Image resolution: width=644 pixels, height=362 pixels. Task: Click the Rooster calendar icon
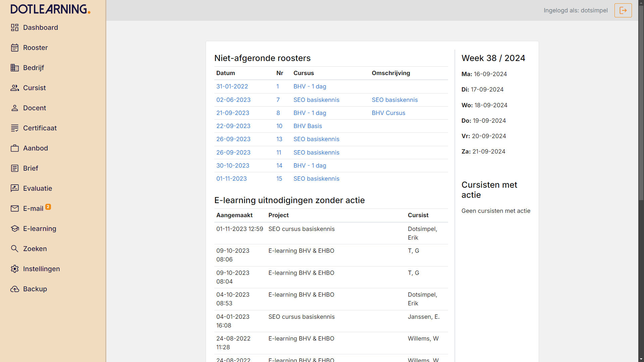[15, 48]
